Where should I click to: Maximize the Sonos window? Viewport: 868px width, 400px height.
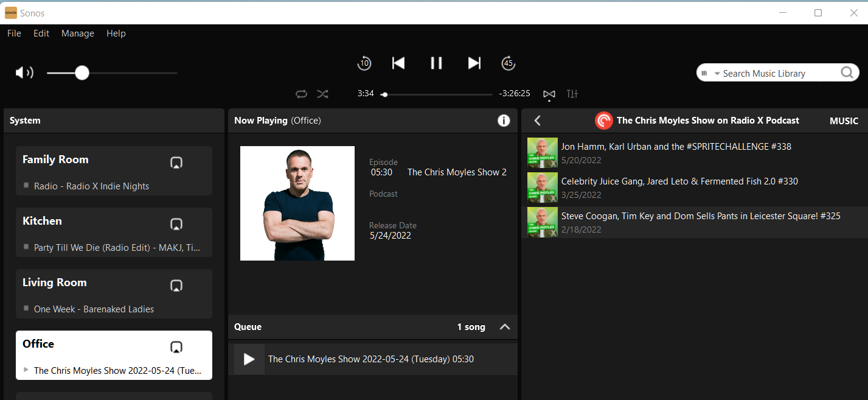(x=818, y=13)
